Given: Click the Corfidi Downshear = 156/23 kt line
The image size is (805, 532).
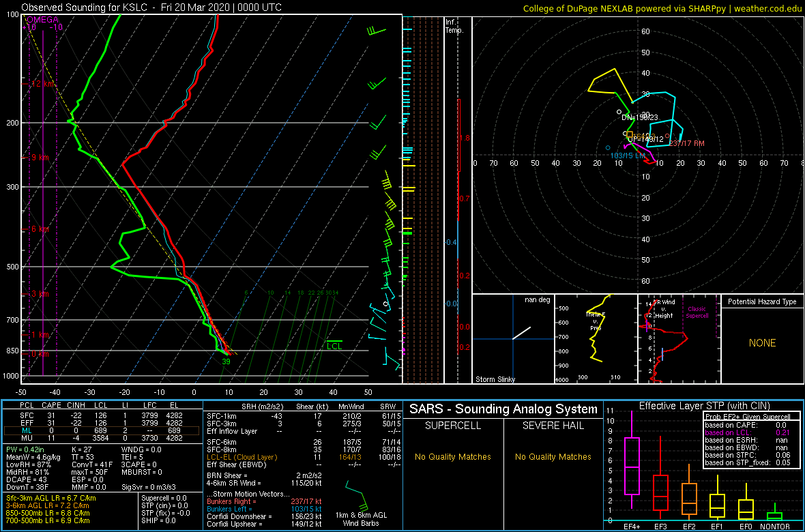Looking at the screenshot, I should [265, 516].
